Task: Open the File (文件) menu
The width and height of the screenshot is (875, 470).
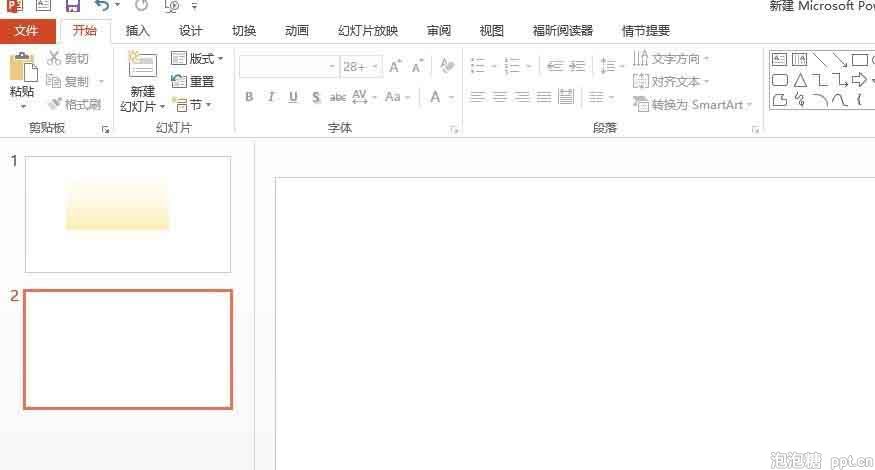Action: coord(26,31)
